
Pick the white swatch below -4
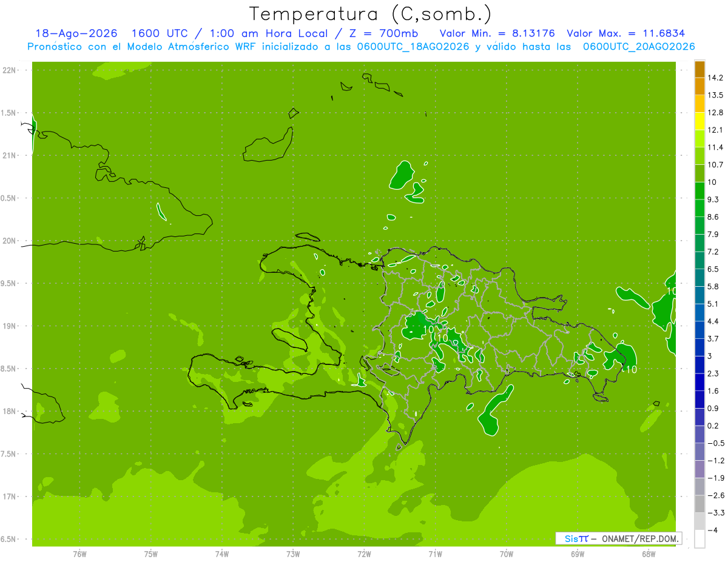[699, 539]
